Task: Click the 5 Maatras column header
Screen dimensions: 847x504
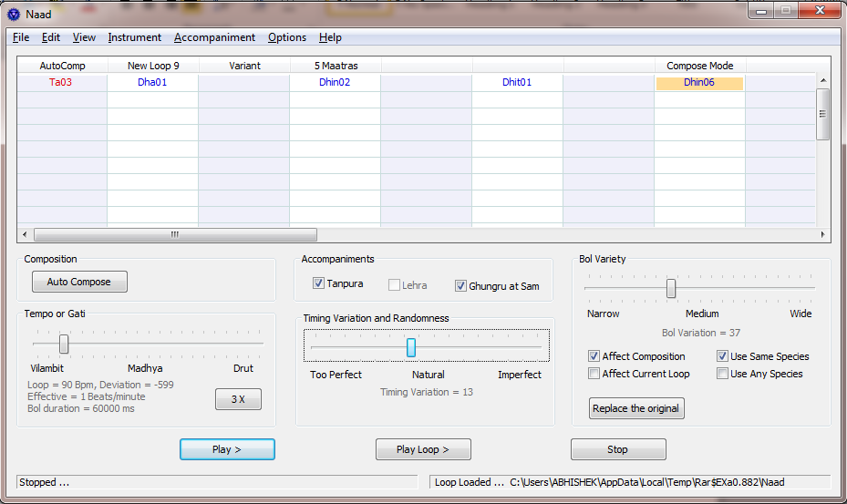Action: pyautogui.click(x=336, y=66)
